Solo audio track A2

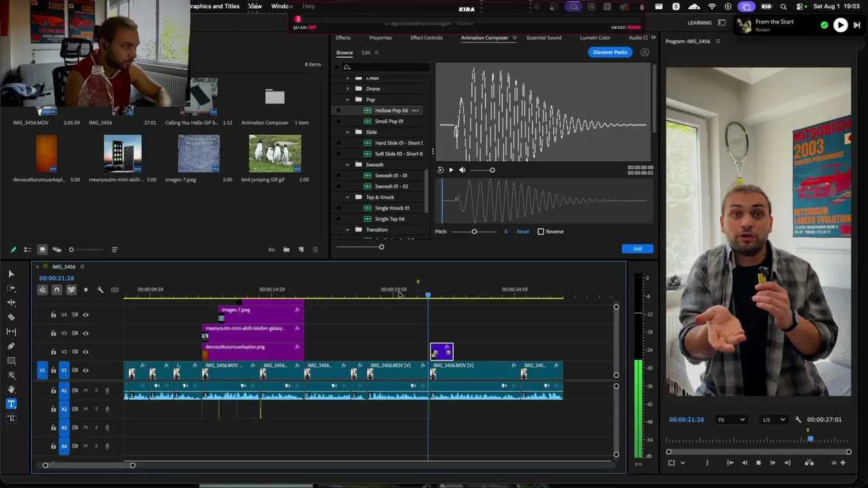96,409
